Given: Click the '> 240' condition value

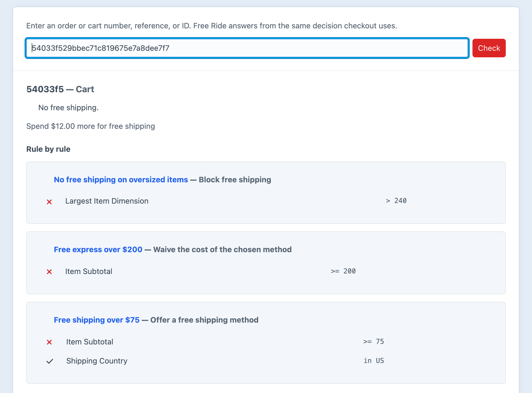Looking at the screenshot, I should 396,201.
